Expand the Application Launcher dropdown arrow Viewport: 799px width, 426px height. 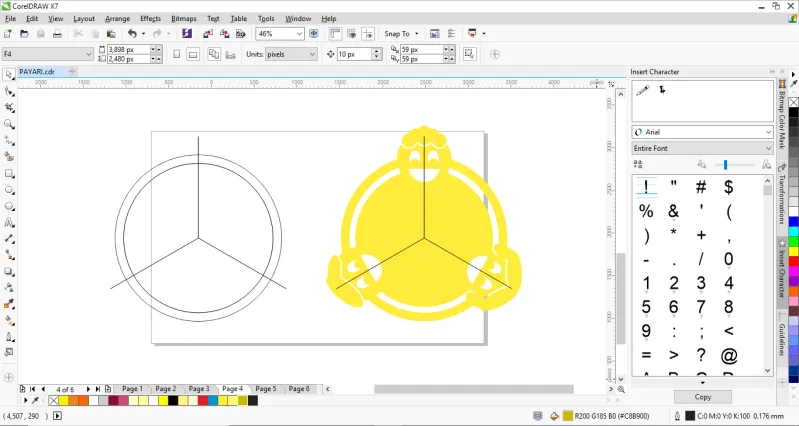(483, 34)
